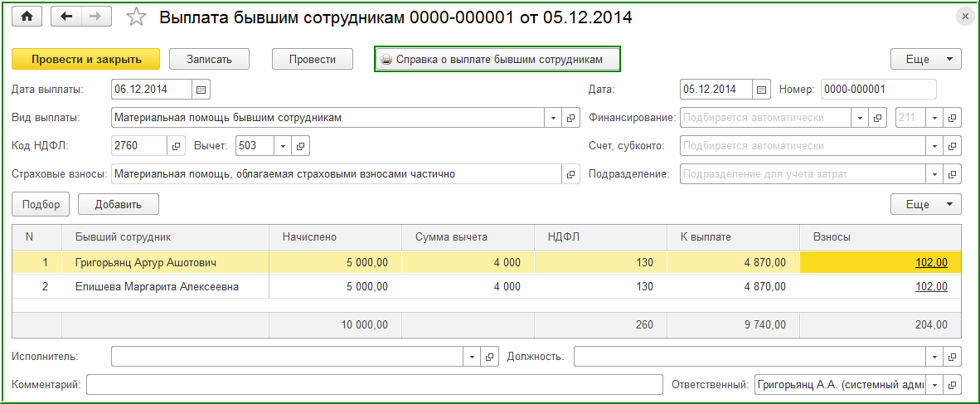
Task: Click НДФЛ column header
Action: tap(600, 237)
